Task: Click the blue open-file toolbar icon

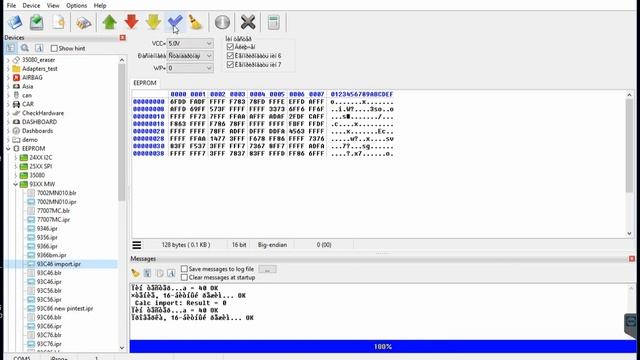Action: click(15, 22)
